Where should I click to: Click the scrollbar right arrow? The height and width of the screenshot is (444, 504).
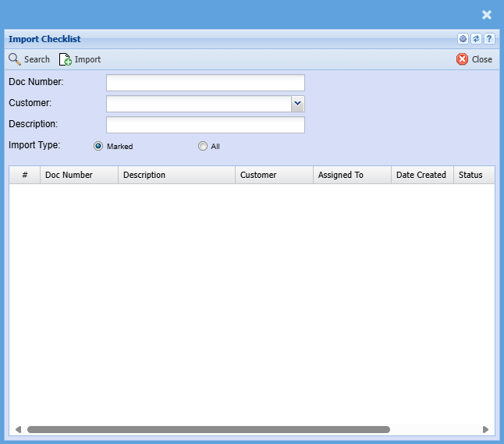(485, 429)
